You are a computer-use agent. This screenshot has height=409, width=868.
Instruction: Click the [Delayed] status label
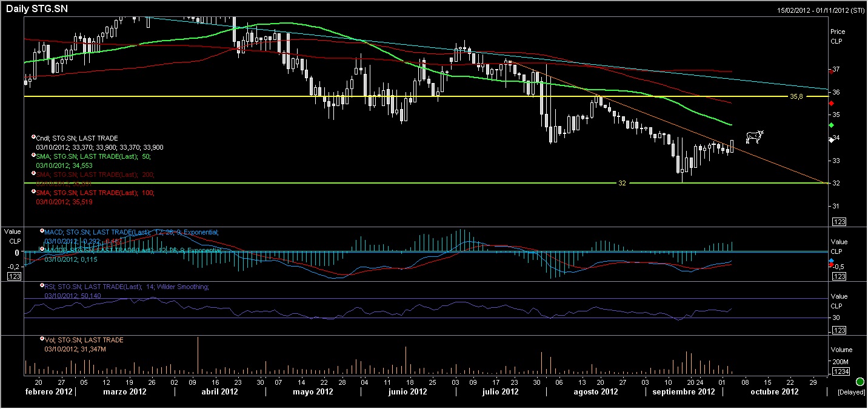coord(851,392)
